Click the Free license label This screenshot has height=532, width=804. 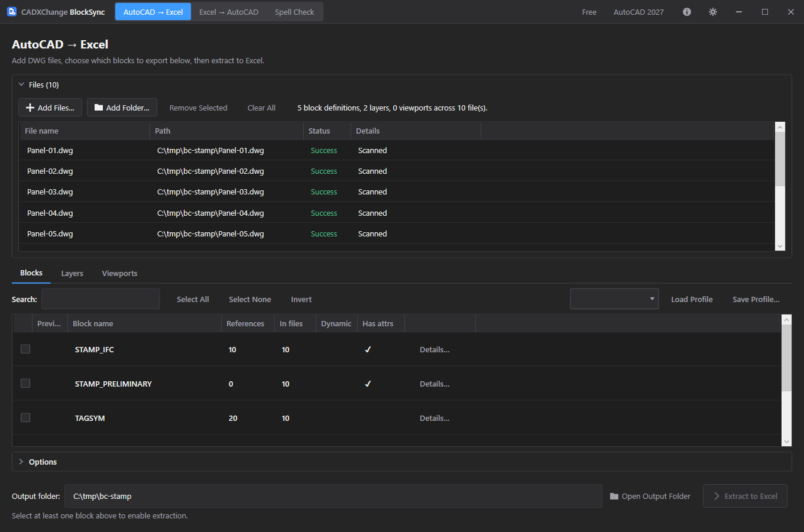[x=589, y=12]
